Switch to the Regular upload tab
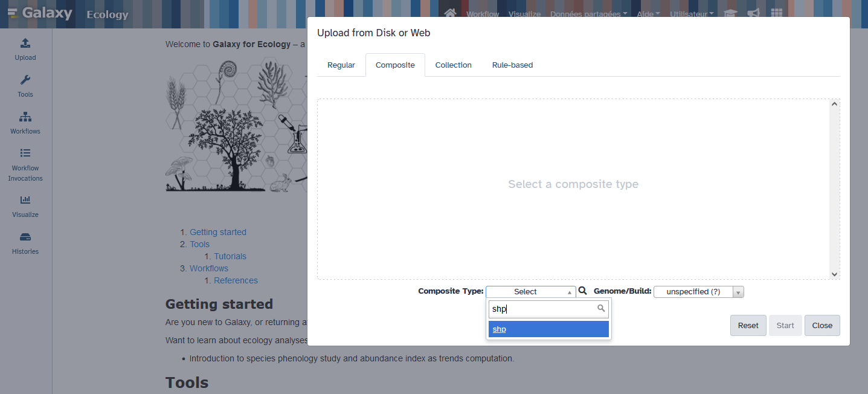This screenshot has width=868, height=394. (341, 65)
